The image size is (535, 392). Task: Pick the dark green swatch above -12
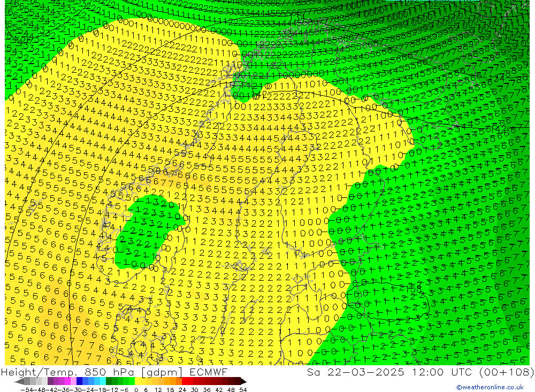(109, 382)
